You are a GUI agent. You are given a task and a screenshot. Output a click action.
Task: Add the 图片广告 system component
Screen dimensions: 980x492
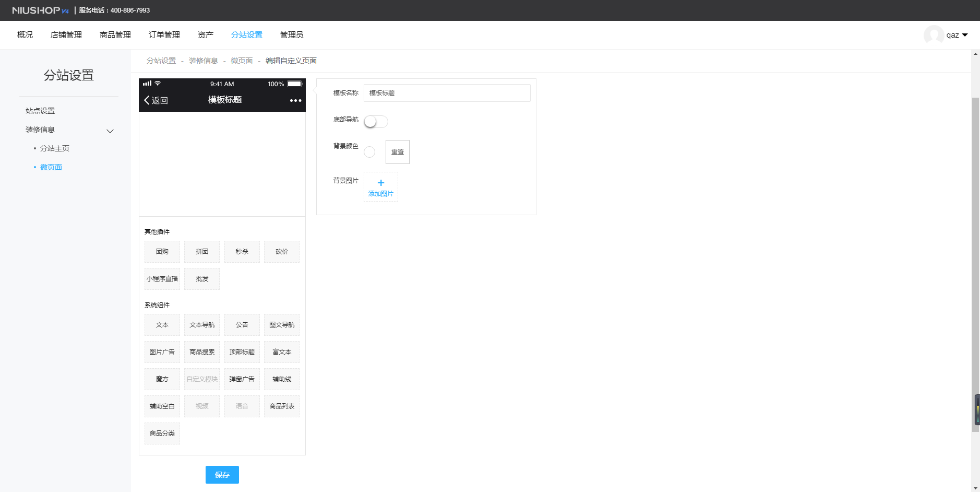(162, 352)
